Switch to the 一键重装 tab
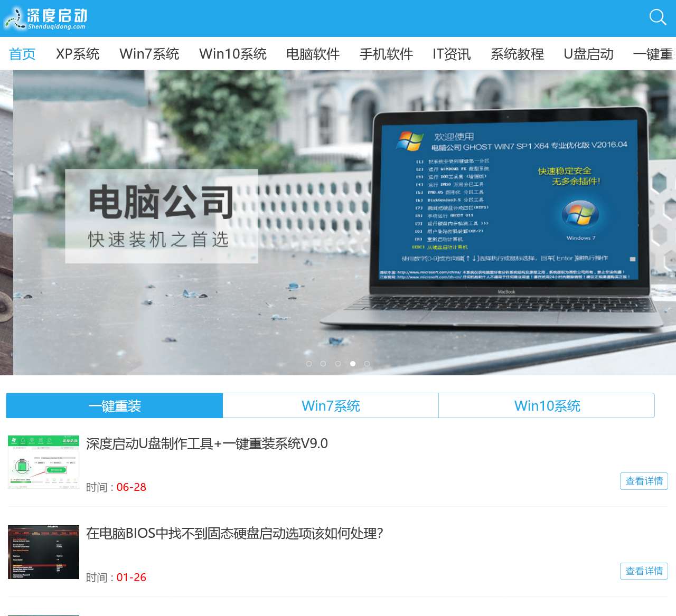Screen dimensions: 676x616 (x=115, y=405)
